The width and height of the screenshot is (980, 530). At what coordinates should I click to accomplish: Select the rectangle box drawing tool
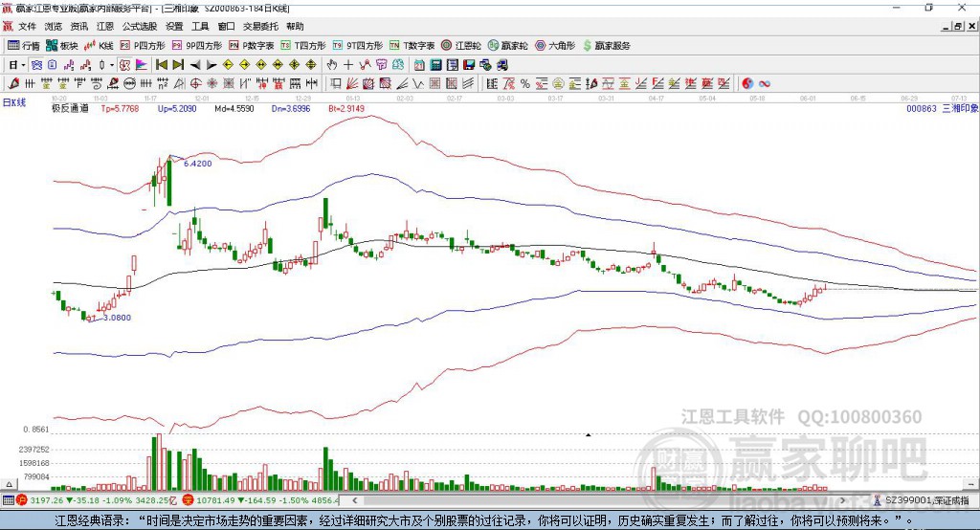tap(336, 84)
